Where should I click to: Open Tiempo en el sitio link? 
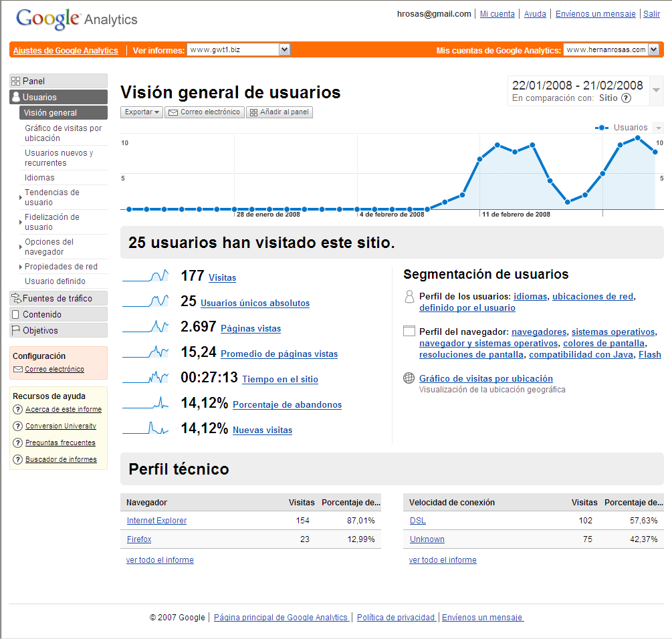pyautogui.click(x=280, y=379)
